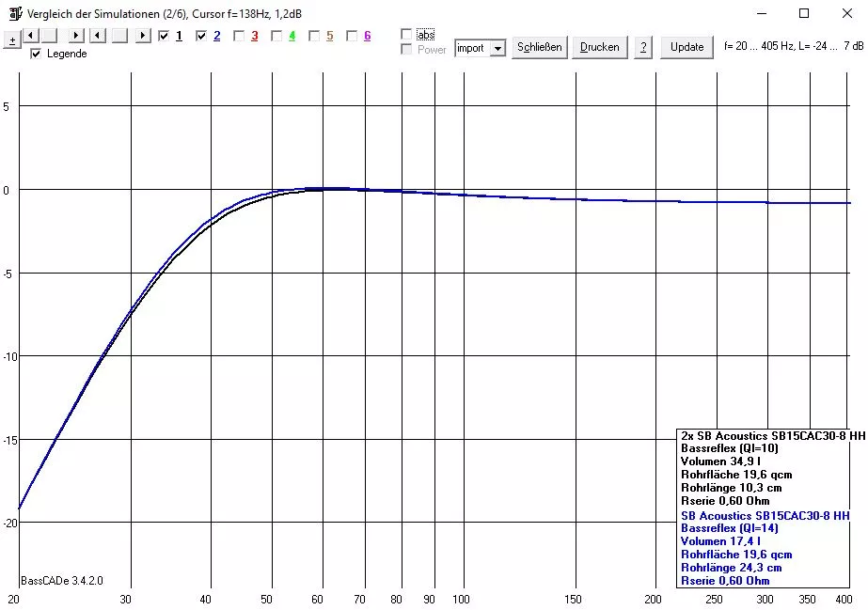The width and height of the screenshot is (868, 610).
Task: Tick the Power checkbox
Action: (x=406, y=49)
